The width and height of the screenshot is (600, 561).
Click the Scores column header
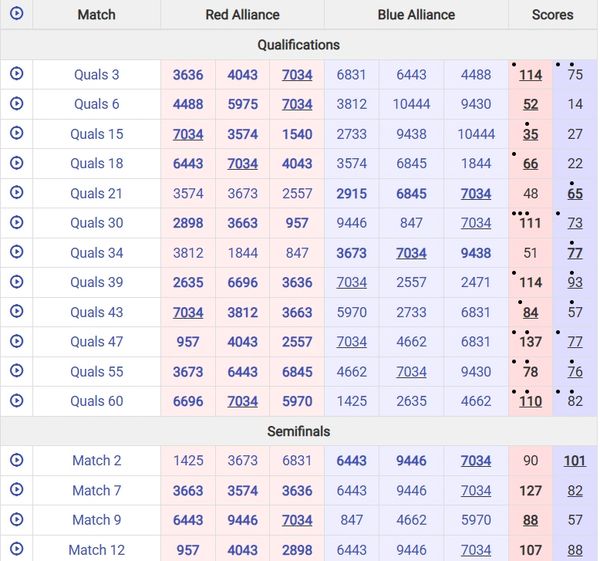[552, 15]
